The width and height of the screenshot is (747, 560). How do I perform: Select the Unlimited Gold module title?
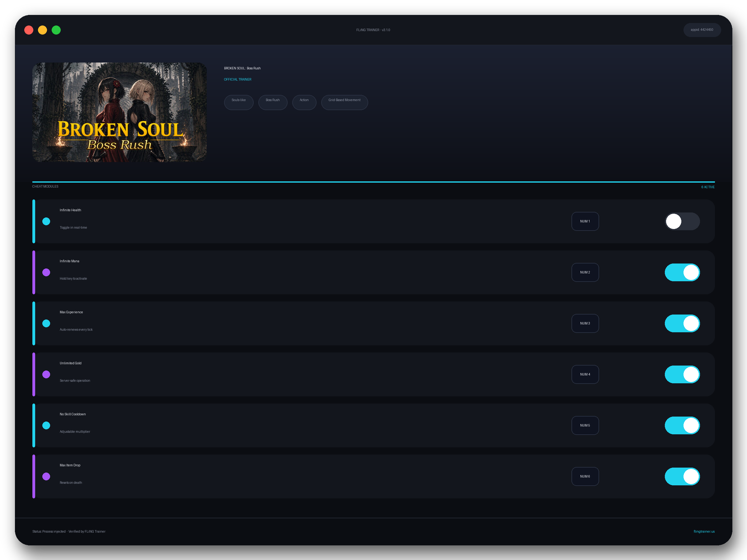point(71,363)
